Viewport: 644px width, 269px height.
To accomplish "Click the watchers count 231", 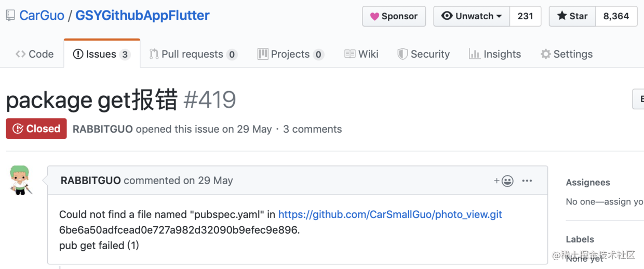I will (x=525, y=16).
